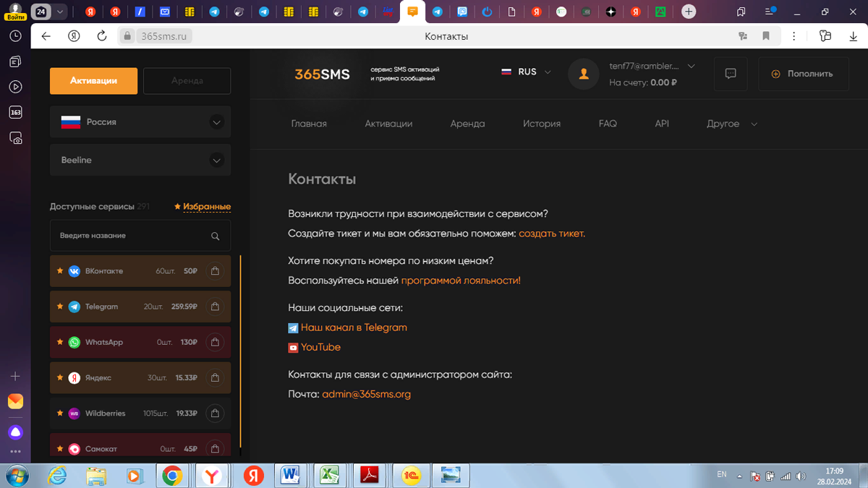The height and width of the screenshot is (488, 868).
Task: Click the 365sms.ru address bar
Action: [x=163, y=36]
